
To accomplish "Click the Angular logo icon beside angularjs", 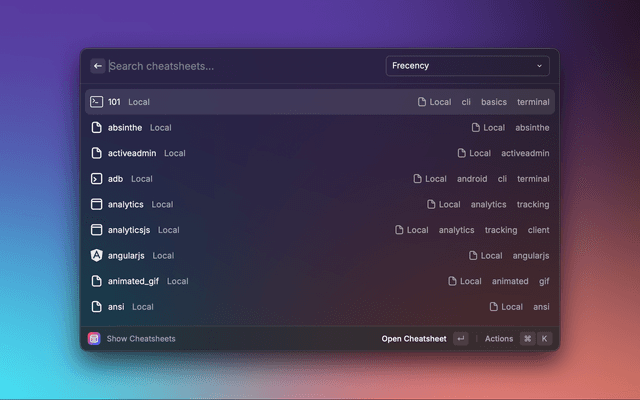I will coord(97,255).
